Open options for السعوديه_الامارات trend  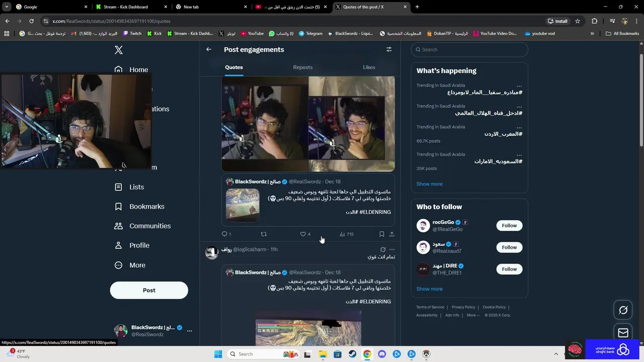coord(519,155)
